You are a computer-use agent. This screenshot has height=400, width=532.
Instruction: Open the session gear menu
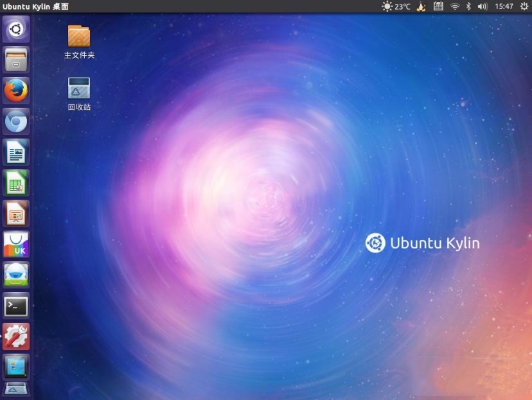pyautogui.click(x=525, y=6)
